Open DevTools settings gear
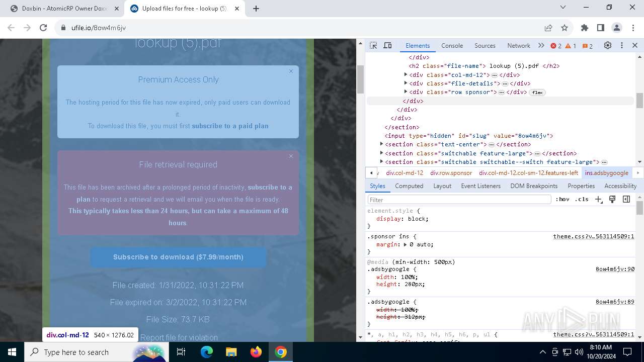This screenshot has height=362, width=644. [608, 45]
